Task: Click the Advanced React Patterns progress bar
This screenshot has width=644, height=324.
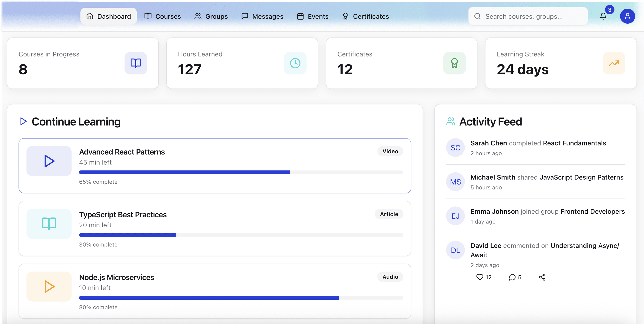Action: [x=241, y=172]
